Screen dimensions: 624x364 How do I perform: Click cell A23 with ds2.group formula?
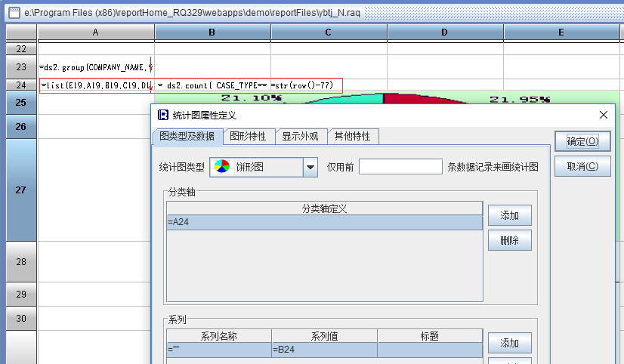tap(96, 66)
